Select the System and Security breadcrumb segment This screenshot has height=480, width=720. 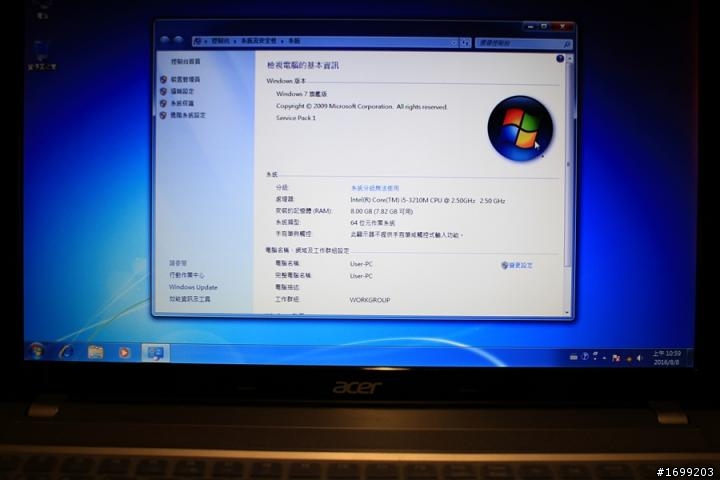(259, 41)
